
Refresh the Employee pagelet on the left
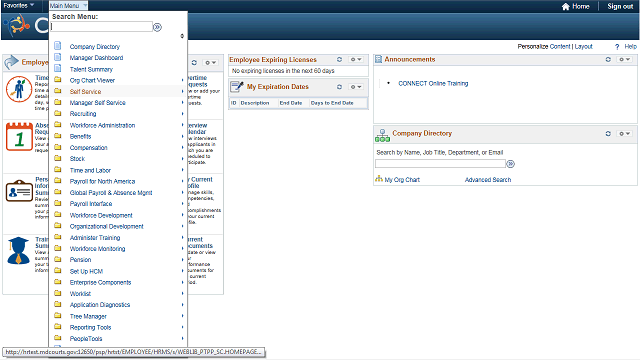pos(194,62)
